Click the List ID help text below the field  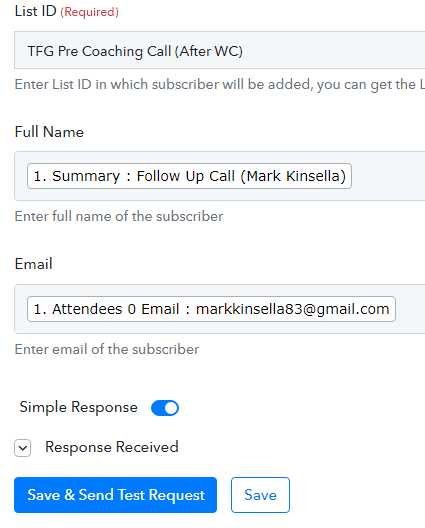(220, 85)
